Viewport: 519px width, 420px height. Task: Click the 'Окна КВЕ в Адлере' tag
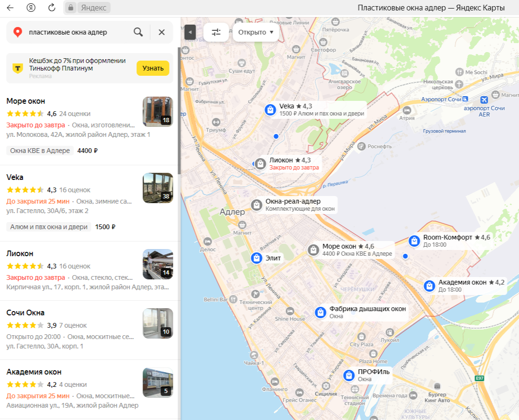point(40,151)
